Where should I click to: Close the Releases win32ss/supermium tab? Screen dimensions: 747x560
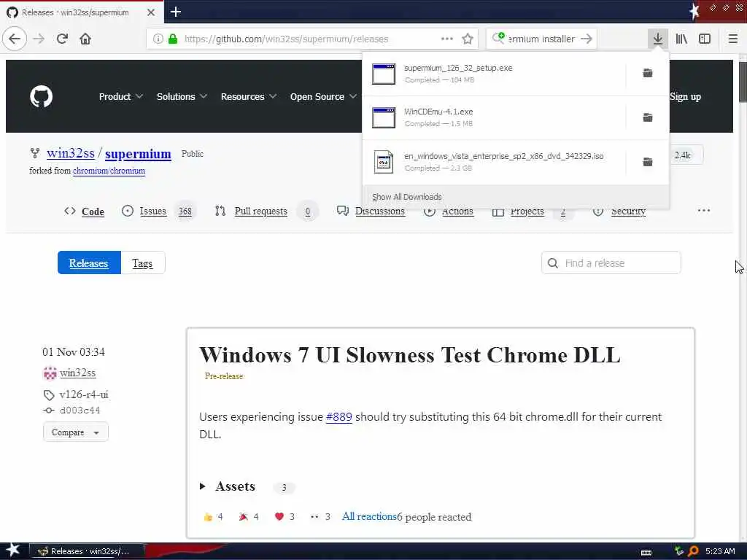click(x=151, y=12)
